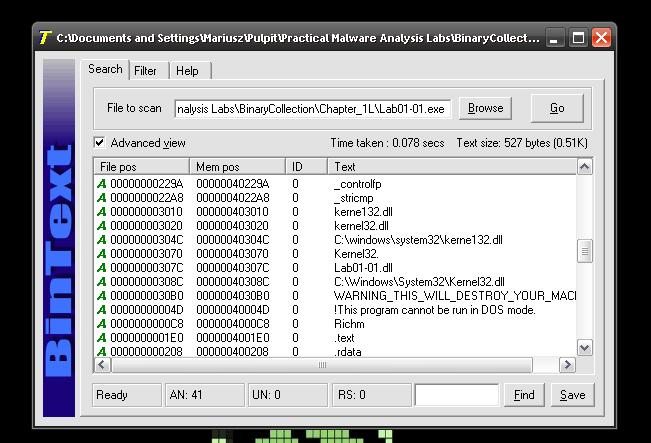Click the BinText title bar app icon

pyautogui.click(x=44, y=38)
